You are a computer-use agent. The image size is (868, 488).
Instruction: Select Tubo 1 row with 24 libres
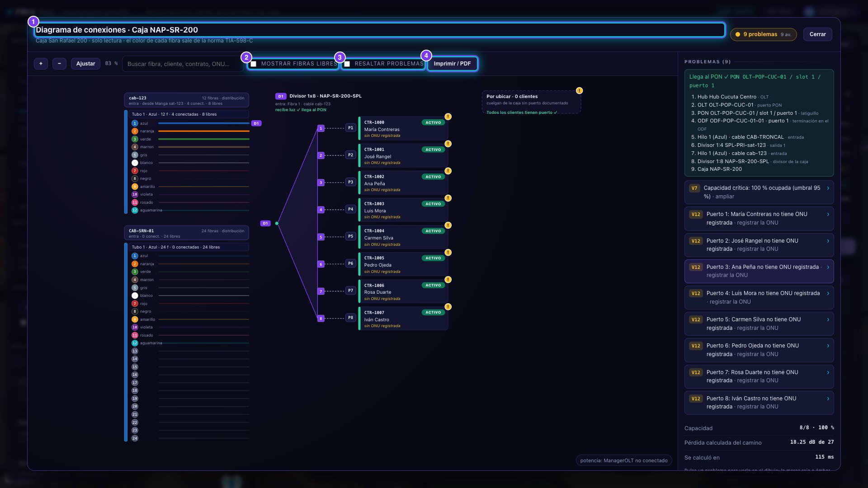click(x=189, y=247)
